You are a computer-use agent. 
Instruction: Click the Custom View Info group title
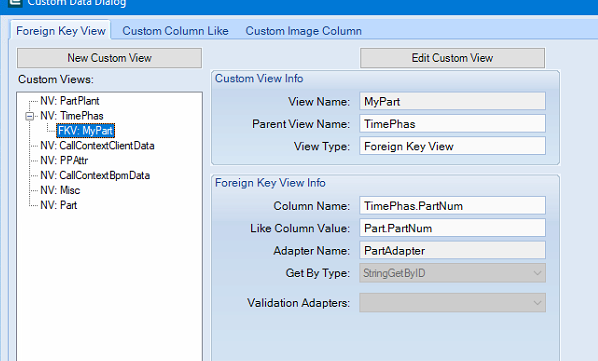[259, 79]
